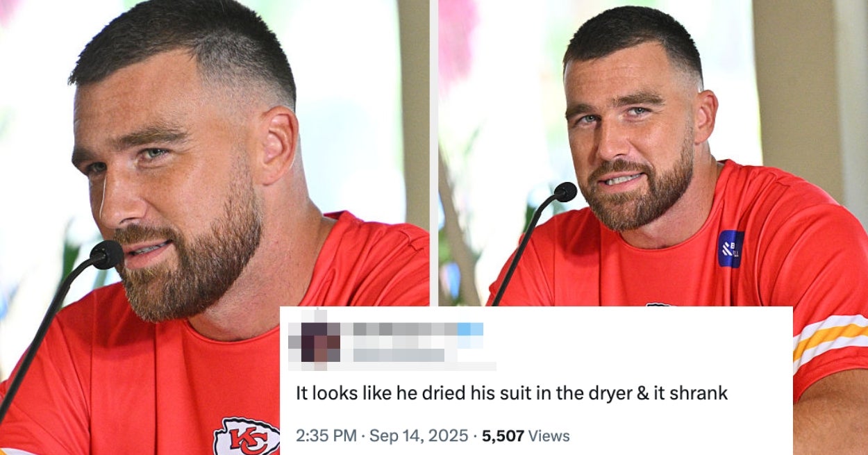The height and width of the screenshot is (455, 868).
Task: Click the tweet text about the shrunken suit
Action: (512, 393)
